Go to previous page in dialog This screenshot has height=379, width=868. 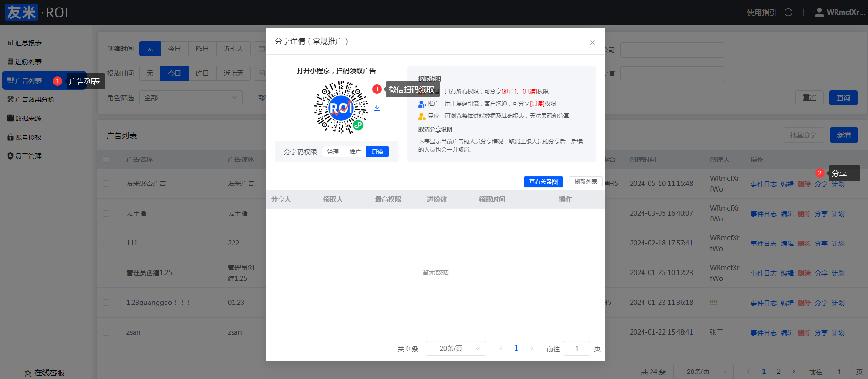click(x=501, y=348)
